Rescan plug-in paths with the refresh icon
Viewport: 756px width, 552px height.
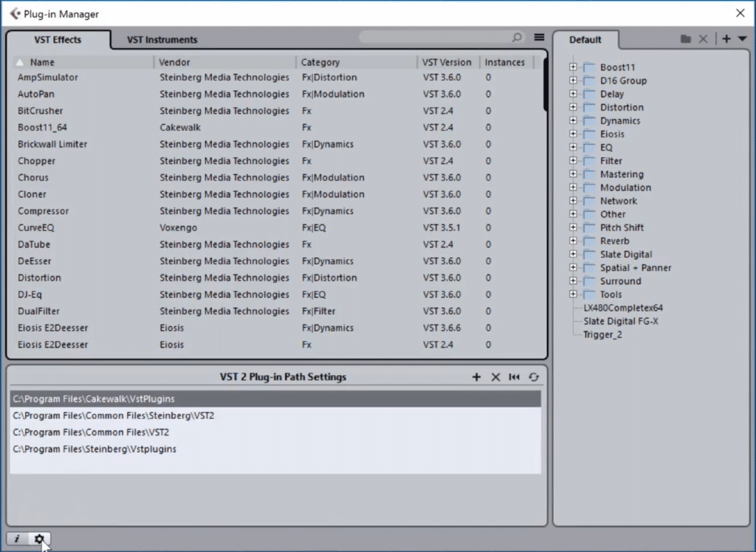click(x=534, y=377)
